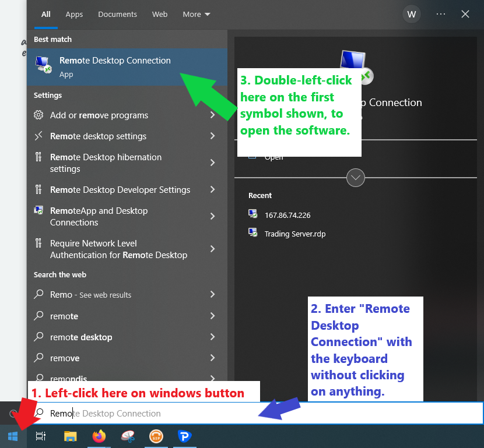Expand Remote Desktop hibernation settings arrow

[213, 163]
